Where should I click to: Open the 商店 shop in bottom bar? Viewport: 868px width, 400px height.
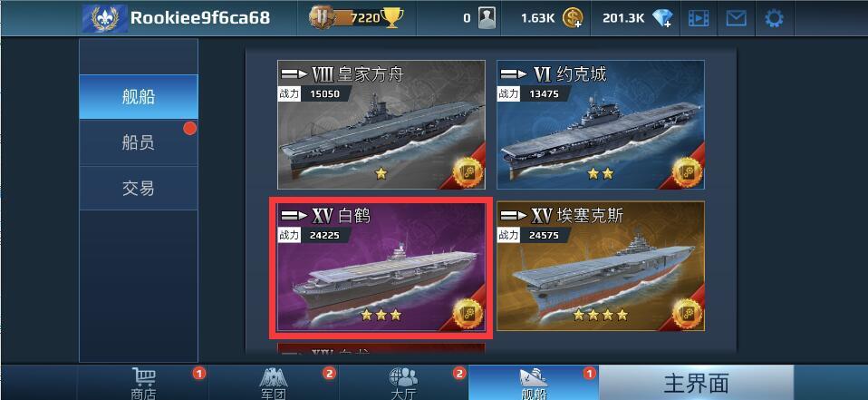coord(143,382)
